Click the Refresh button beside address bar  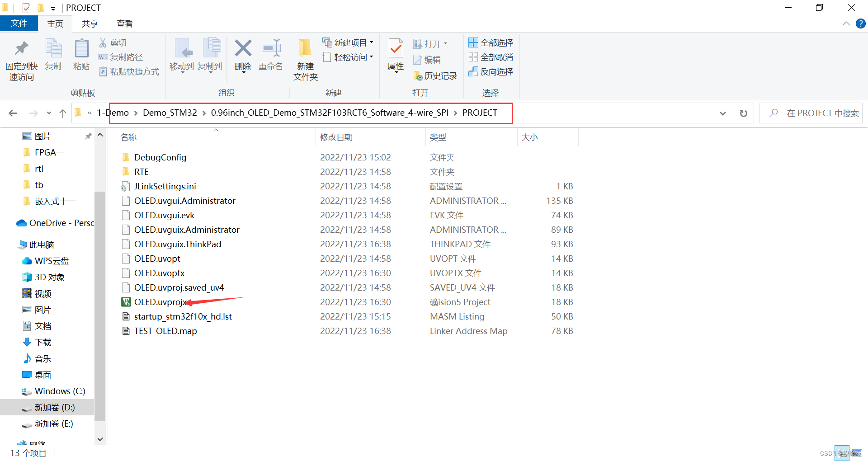click(743, 113)
